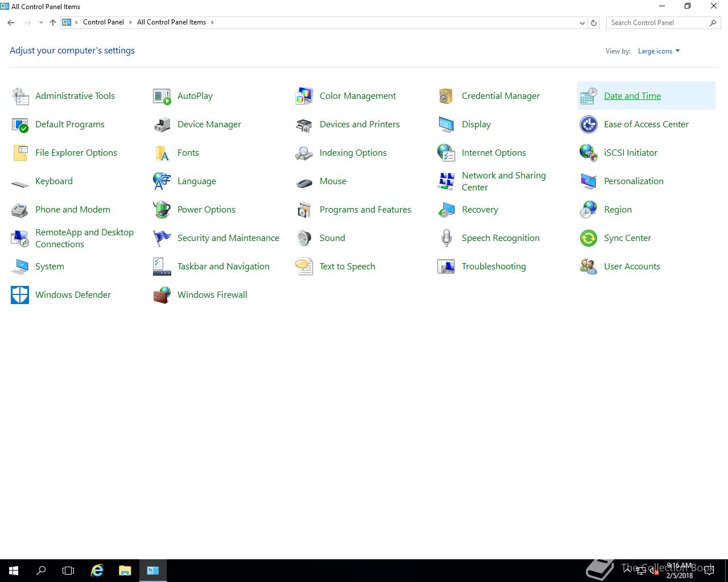Click the Internet Options globe icon
Viewport: 728px width, 582px height.
click(446, 153)
